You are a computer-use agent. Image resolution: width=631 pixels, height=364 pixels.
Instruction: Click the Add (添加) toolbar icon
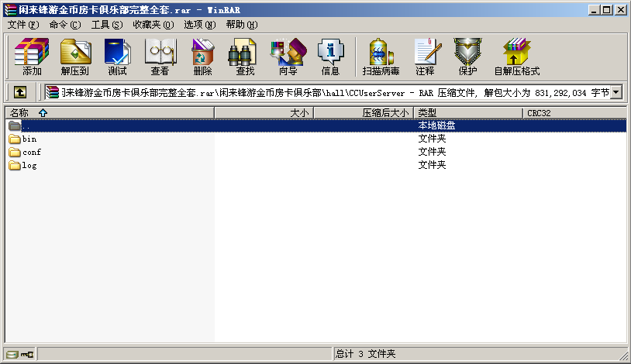(x=32, y=57)
